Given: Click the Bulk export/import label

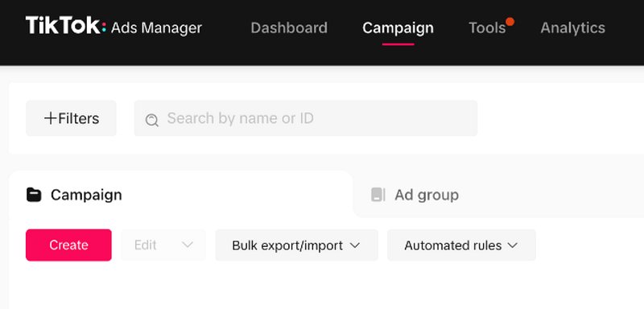Looking at the screenshot, I should coord(287,245).
